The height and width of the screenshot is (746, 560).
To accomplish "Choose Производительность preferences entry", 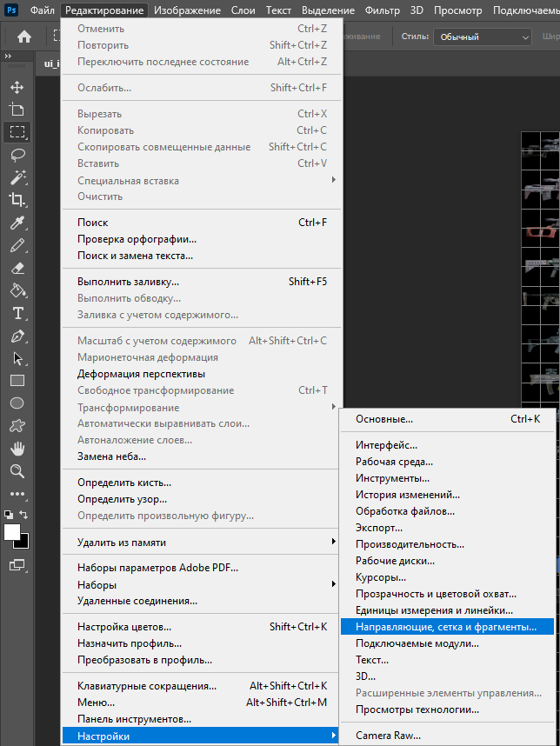I will click(448, 544).
